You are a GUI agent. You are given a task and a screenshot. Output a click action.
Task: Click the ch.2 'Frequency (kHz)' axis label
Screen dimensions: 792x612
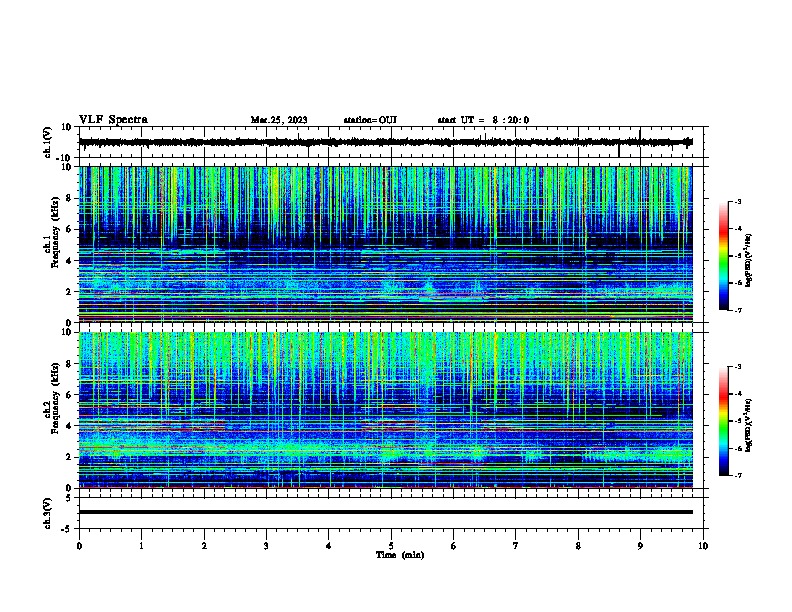[x=55, y=398]
